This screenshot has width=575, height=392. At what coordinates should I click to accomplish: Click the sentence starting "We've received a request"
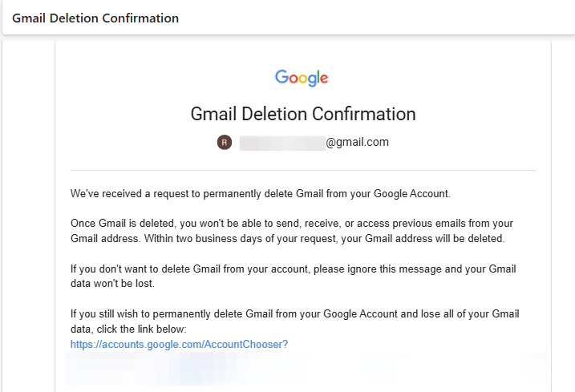pos(261,194)
